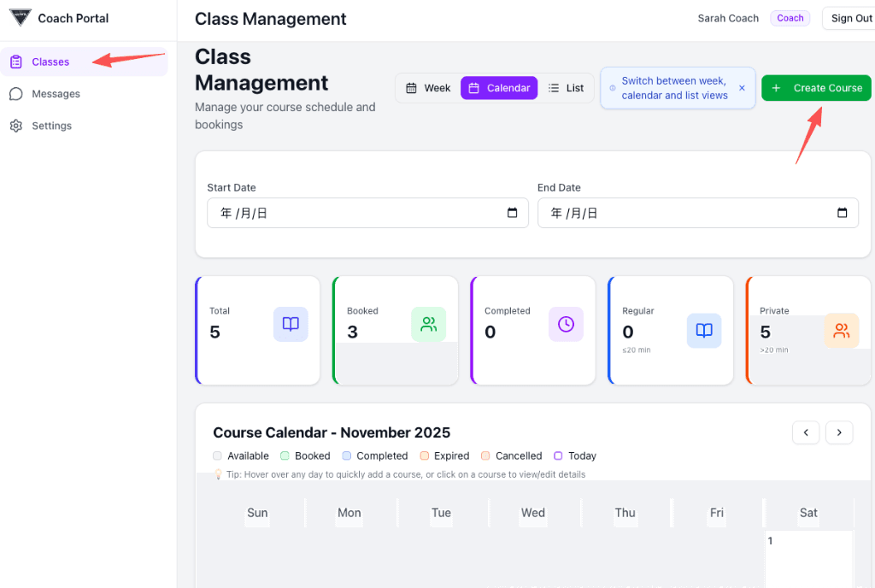Dismiss the view-switching tip tooltip

pyautogui.click(x=742, y=88)
